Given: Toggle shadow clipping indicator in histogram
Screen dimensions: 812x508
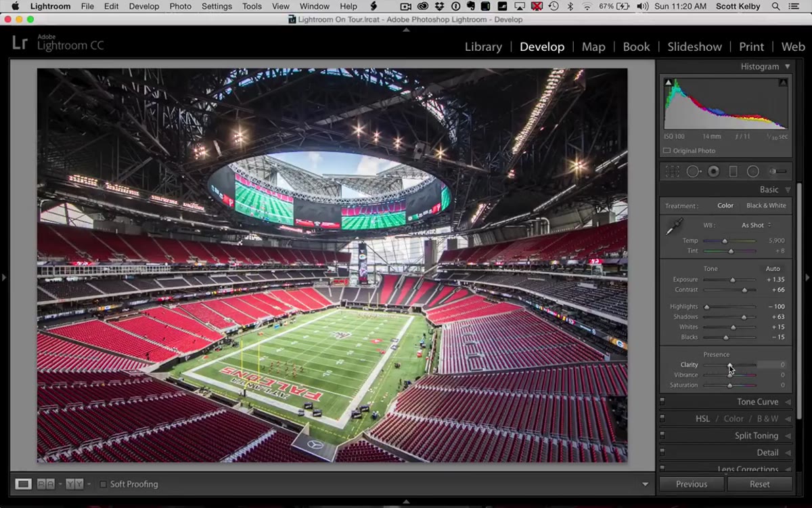Looking at the screenshot, I should (669, 83).
